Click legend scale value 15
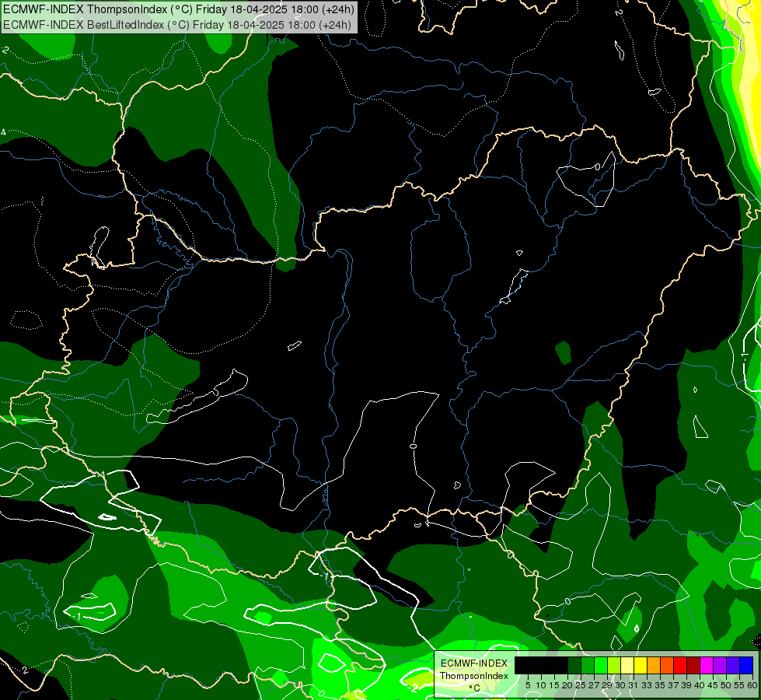This screenshot has width=761, height=700. [x=554, y=685]
